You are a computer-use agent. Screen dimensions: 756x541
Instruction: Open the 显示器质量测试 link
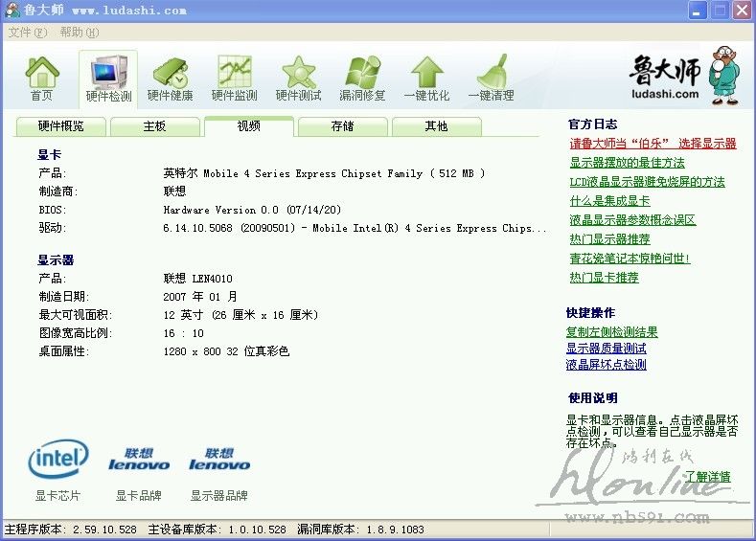coord(606,349)
